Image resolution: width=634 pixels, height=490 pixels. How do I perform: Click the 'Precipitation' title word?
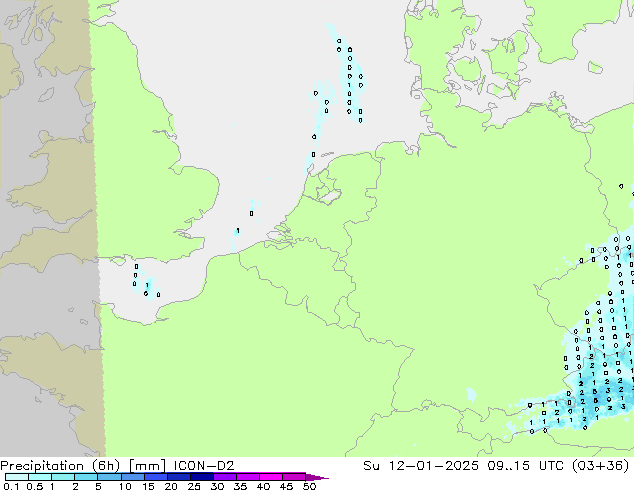click(42, 466)
